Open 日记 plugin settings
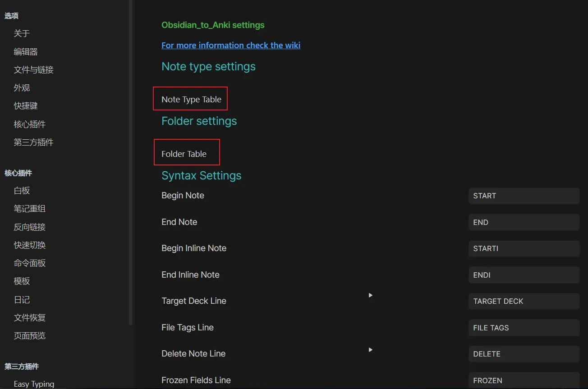This screenshot has height=389, width=588. click(x=22, y=299)
